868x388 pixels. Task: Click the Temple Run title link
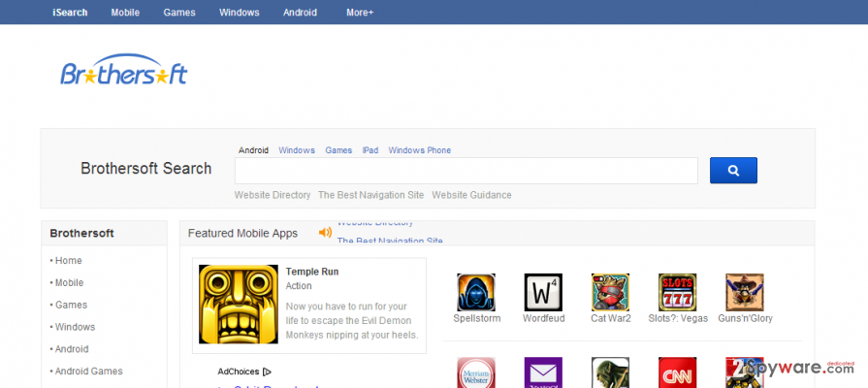coord(312,272)
